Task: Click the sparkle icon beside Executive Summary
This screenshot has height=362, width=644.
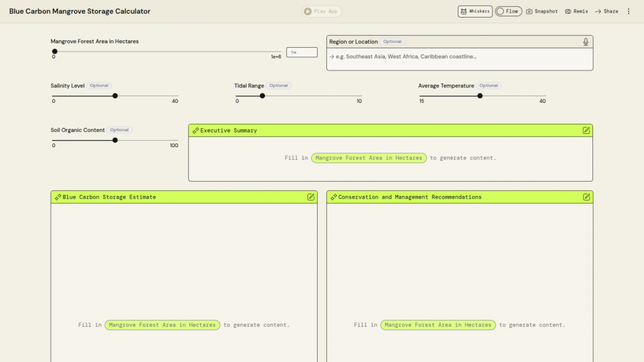Action: [196, 130]
